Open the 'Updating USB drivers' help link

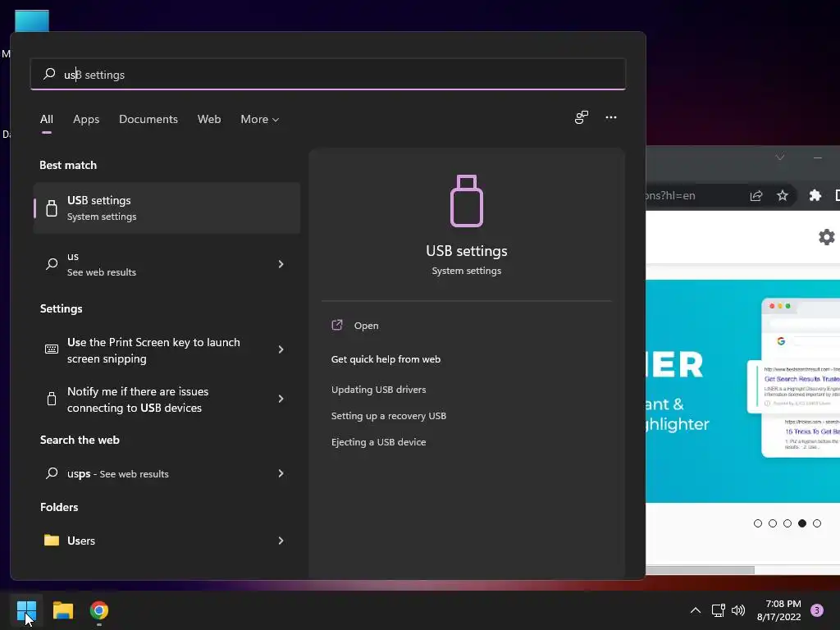click(378, 390)
